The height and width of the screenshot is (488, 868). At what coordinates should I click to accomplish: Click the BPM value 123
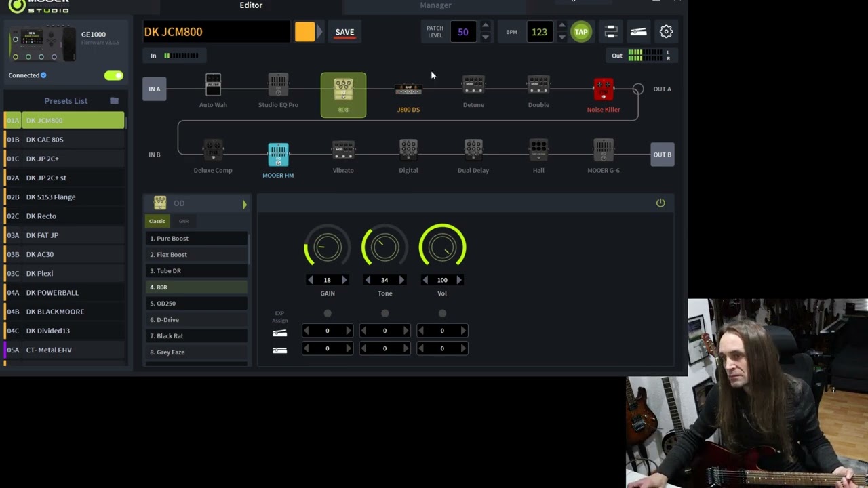coord(539,32)
